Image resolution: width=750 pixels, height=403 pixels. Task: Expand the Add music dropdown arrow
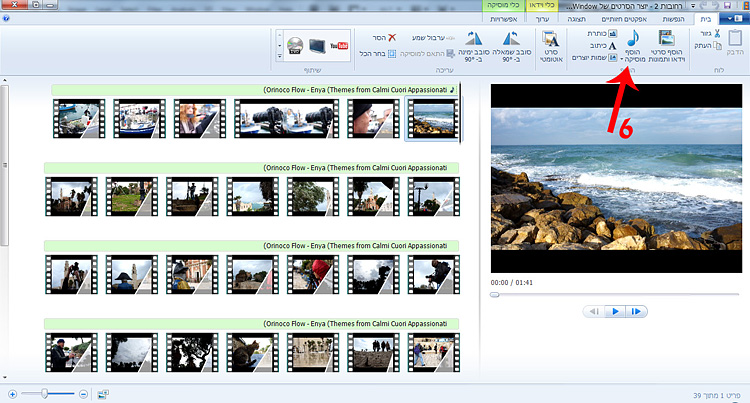tap(622, 60)
